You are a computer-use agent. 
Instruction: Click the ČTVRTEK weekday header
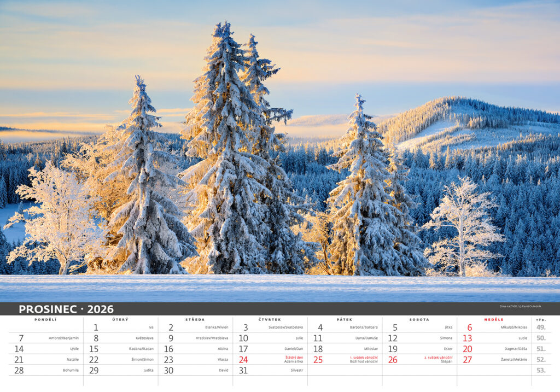coord(270,319)
